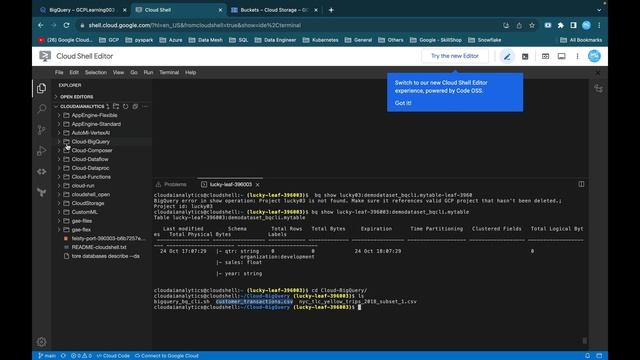Click the share icon in address bar
Screen dimensions: 640x360
click(x=519, y=25)
